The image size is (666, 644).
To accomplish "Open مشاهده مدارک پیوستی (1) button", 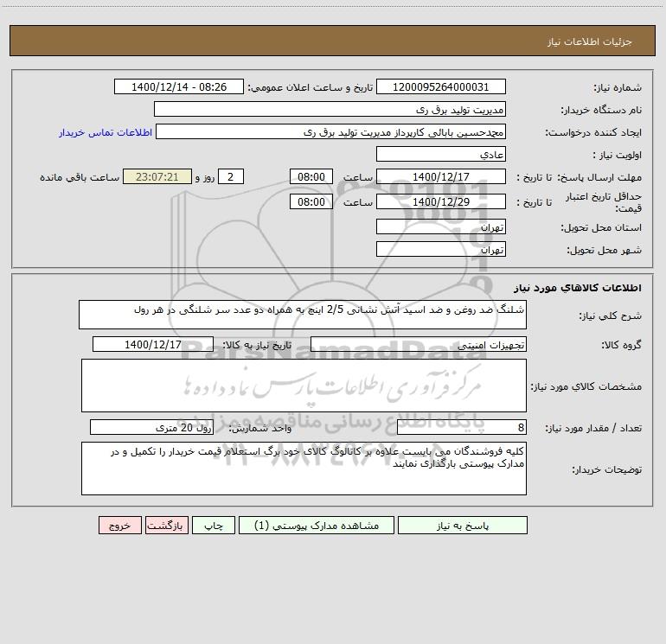I will coord(317,526).
